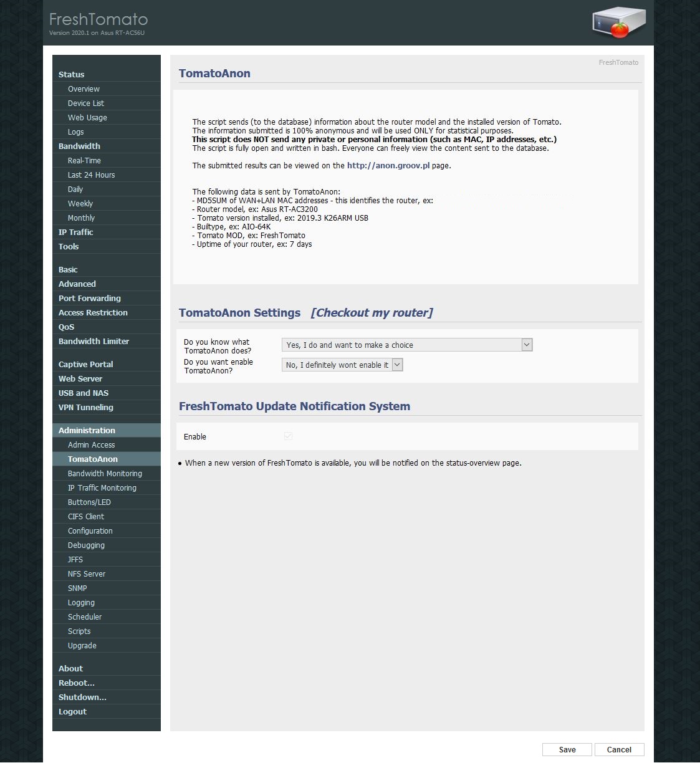Go to the Overview page
This screenshot has width=700, height=763.
pos(107,89)
